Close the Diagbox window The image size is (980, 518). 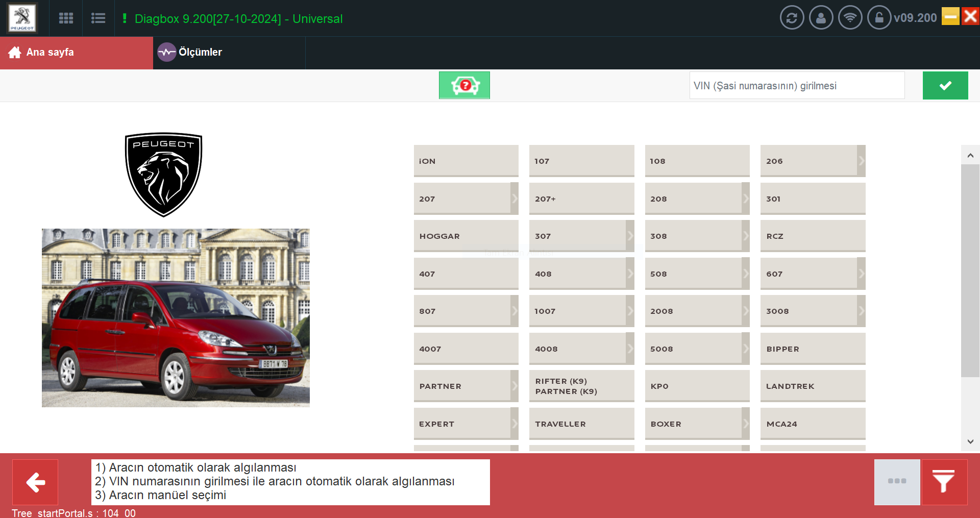click(970, 16)
